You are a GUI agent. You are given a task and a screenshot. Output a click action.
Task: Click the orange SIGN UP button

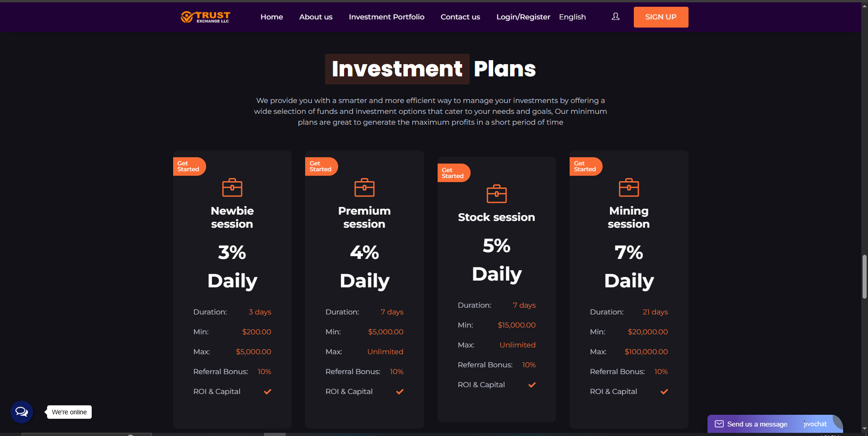click(661, 17)
